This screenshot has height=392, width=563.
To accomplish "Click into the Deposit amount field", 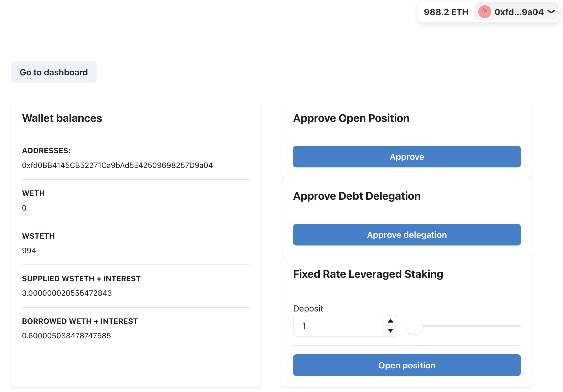I will [x=338, y=326].
